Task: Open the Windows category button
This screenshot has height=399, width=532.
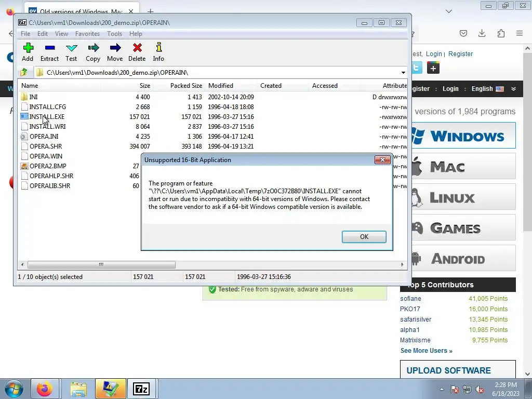Action: 463,136
